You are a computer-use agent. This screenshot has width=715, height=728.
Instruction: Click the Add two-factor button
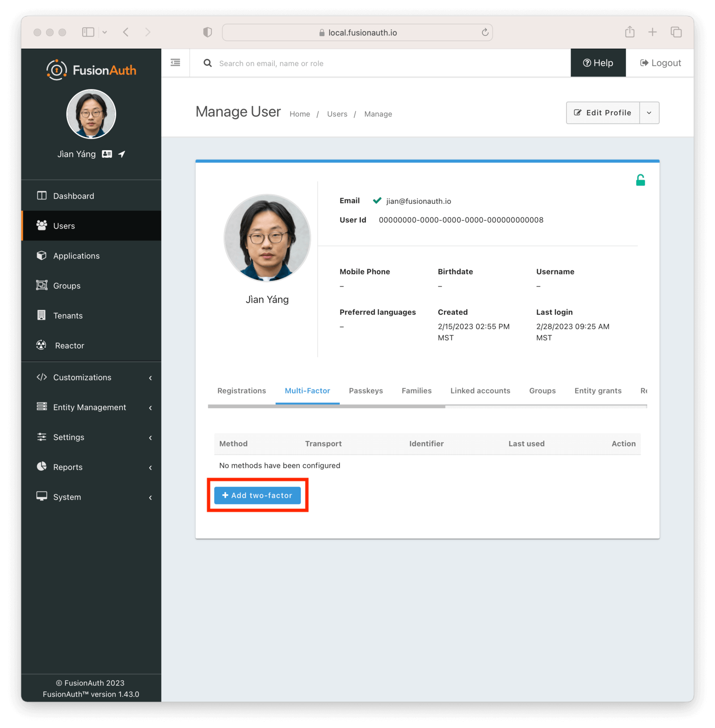257,495
